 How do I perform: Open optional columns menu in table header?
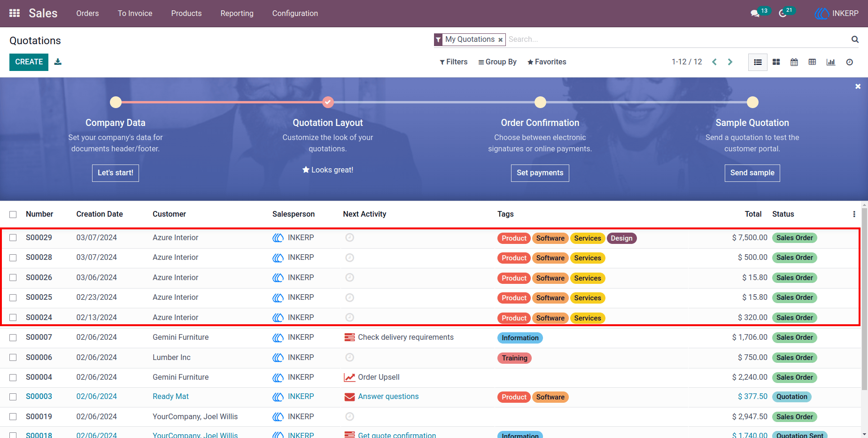pos(854,214)
